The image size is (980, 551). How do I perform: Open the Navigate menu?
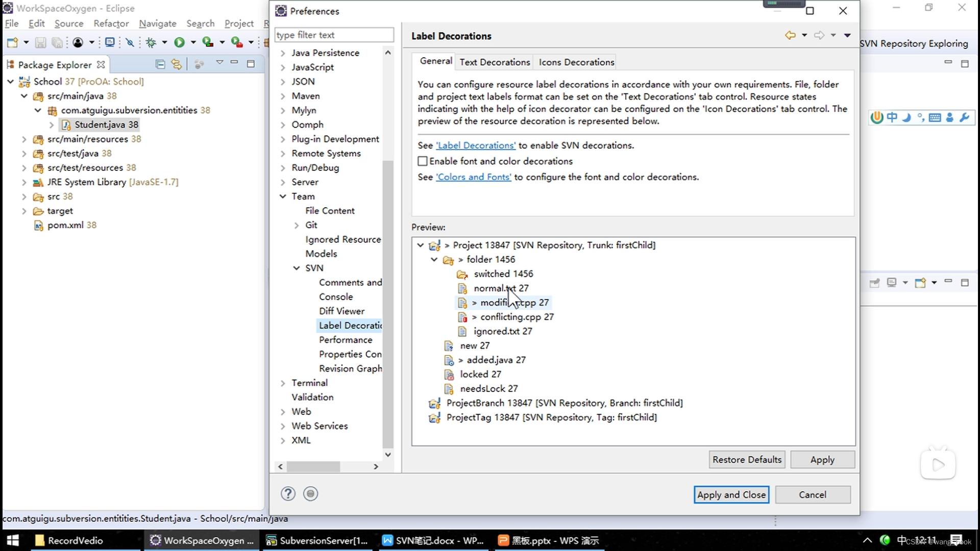pyautogui.click(x=158, y=23)
